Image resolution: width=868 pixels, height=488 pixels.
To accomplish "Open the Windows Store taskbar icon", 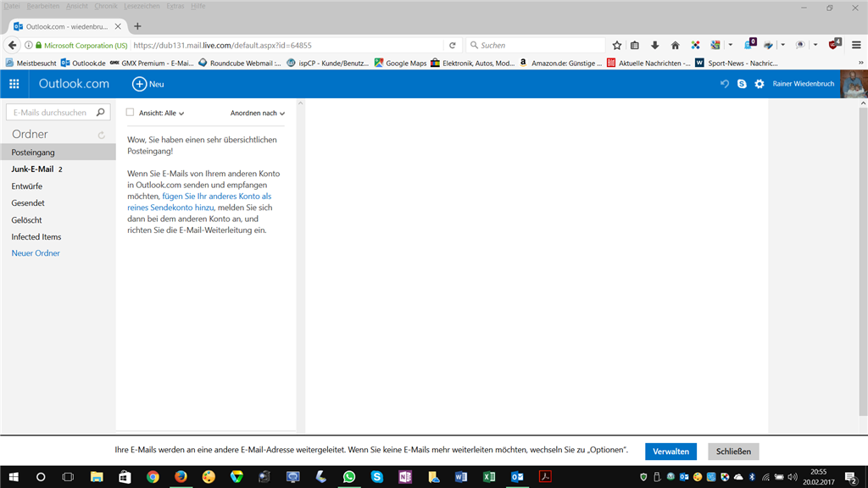I will (125, 477).
